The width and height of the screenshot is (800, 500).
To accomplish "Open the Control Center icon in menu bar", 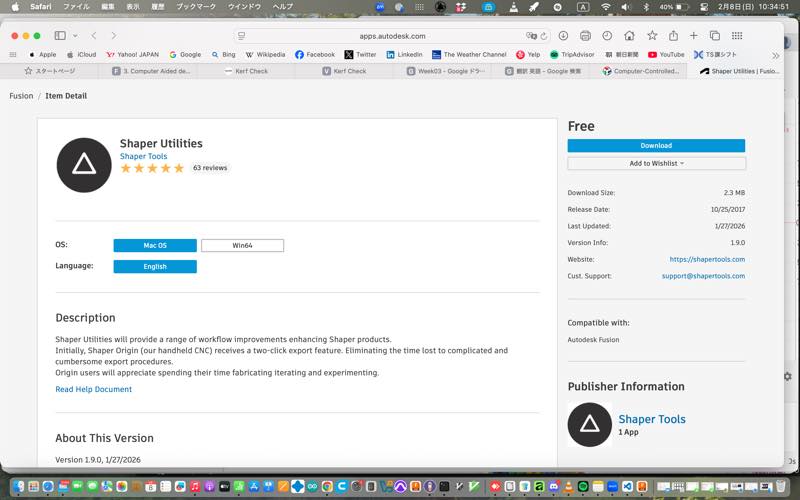I will [x=704, y=7].
